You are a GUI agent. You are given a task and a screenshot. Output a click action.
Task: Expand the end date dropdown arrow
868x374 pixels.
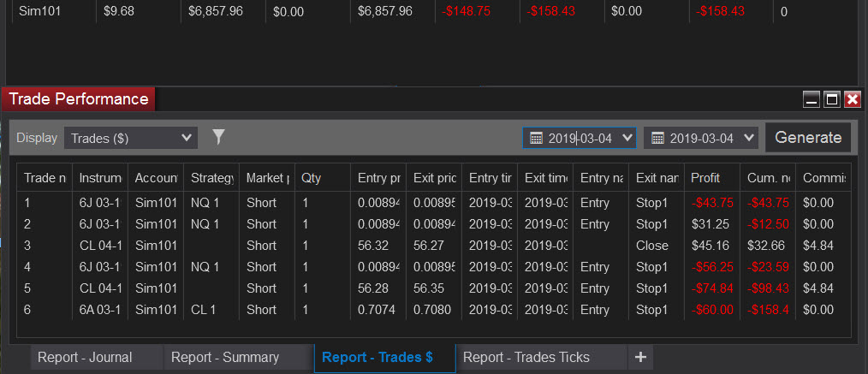[749, 138]
